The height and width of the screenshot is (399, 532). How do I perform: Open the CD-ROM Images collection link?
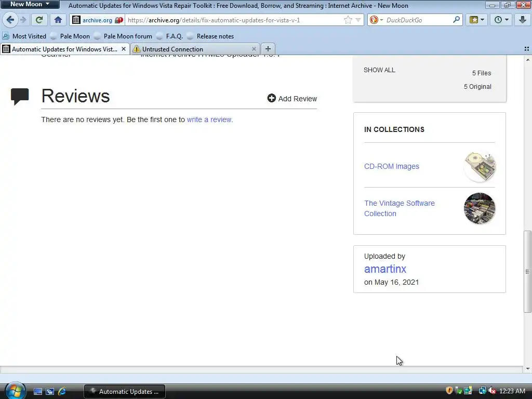[392, 166]
